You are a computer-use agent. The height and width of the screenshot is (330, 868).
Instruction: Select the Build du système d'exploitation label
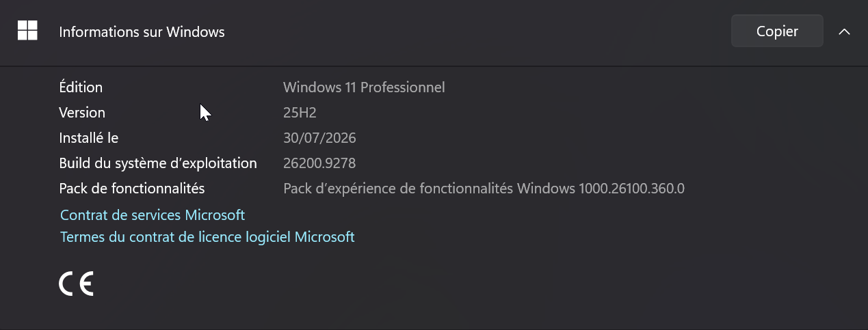[x=158, y=163]
